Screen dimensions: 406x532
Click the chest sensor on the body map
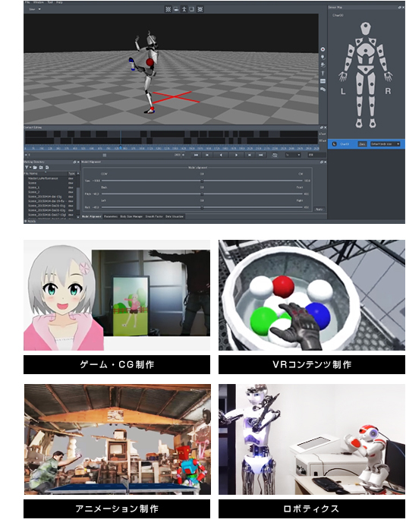pyautogui.click(x=365, y=51)
